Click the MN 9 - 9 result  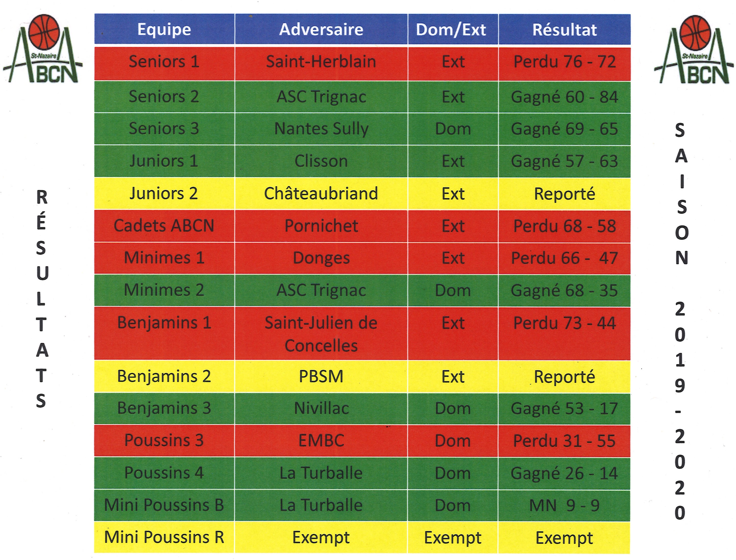click(x=564, y=505)
